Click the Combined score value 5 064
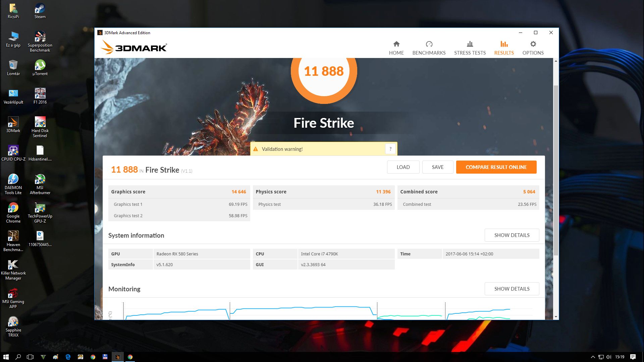 529,192
